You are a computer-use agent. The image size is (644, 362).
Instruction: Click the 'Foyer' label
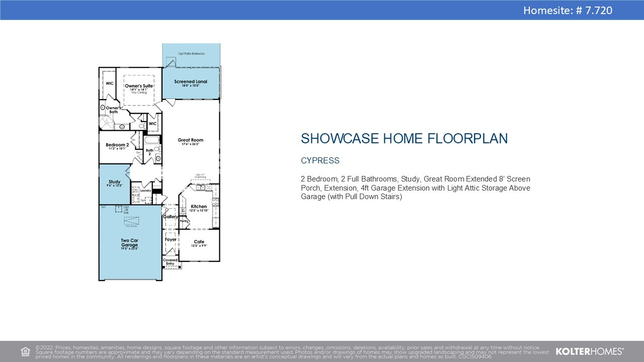tap(171, 240)
